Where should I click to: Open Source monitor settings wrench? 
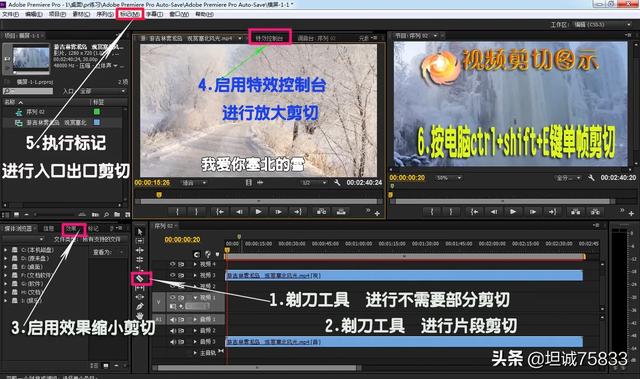coord(337,183)
